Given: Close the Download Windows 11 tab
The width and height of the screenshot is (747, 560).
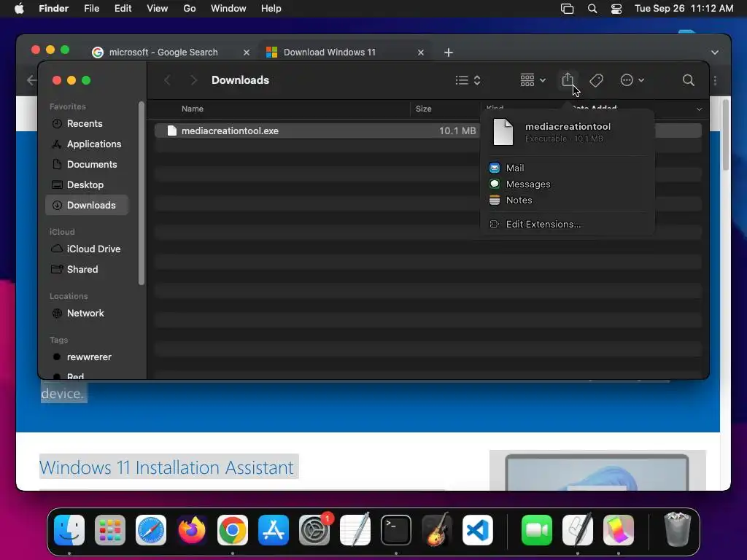Looking at the screenshot, I should coord(421,52).
